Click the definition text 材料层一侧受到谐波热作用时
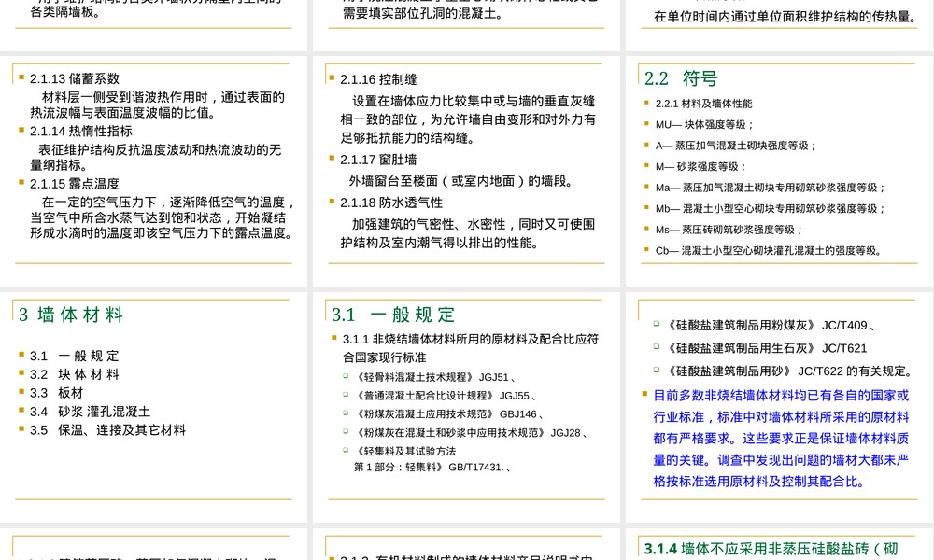The image size is (934, 560). (158, 105)
